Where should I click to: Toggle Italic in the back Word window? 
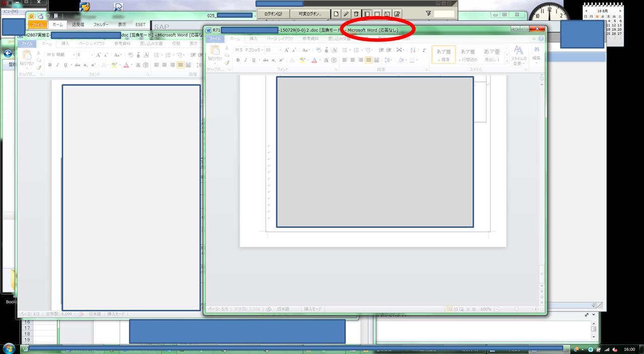pyautogui.click(x=58, y=65)
